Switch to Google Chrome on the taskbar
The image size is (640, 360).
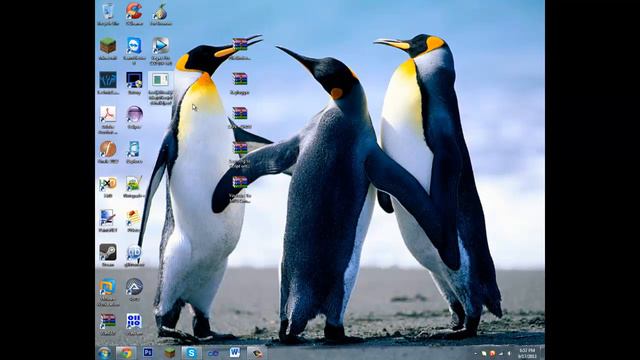(126, 353)
